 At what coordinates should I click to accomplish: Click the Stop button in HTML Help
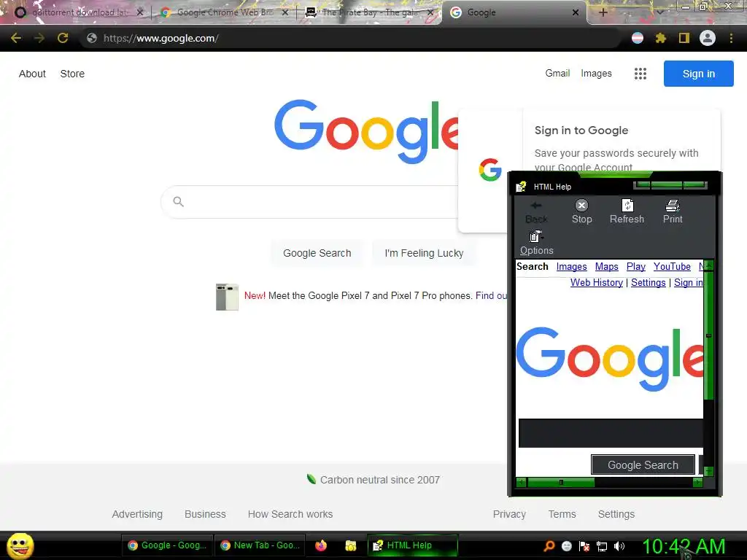pyautogui.click(x=581, y=211)
